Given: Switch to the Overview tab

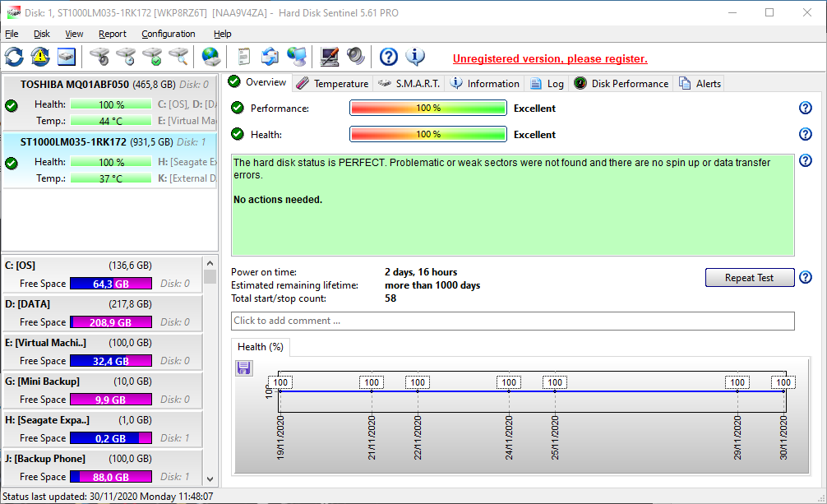Looking at the screenshot, I should [x=258, y=82].
